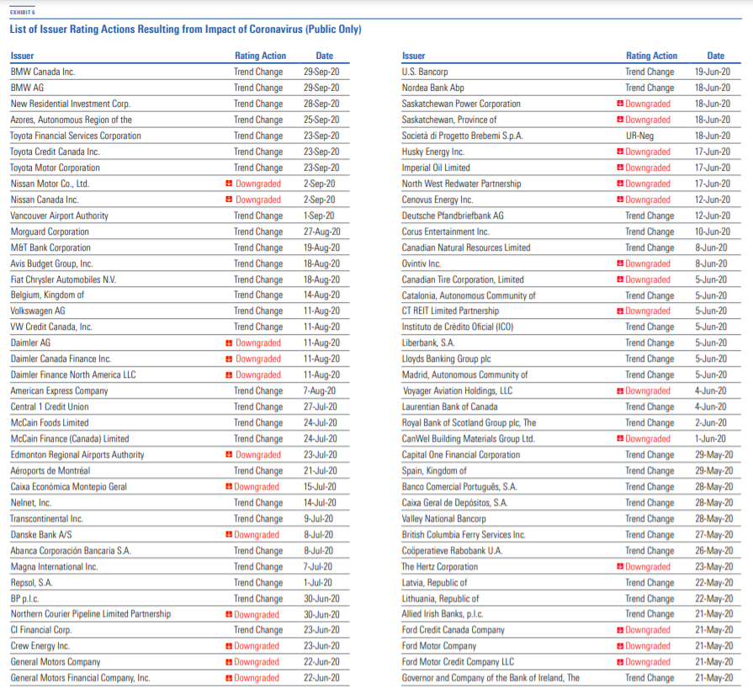
Task: Select 'Lloyds Banking Group plc' issuer name
Action: click(447, 358)
